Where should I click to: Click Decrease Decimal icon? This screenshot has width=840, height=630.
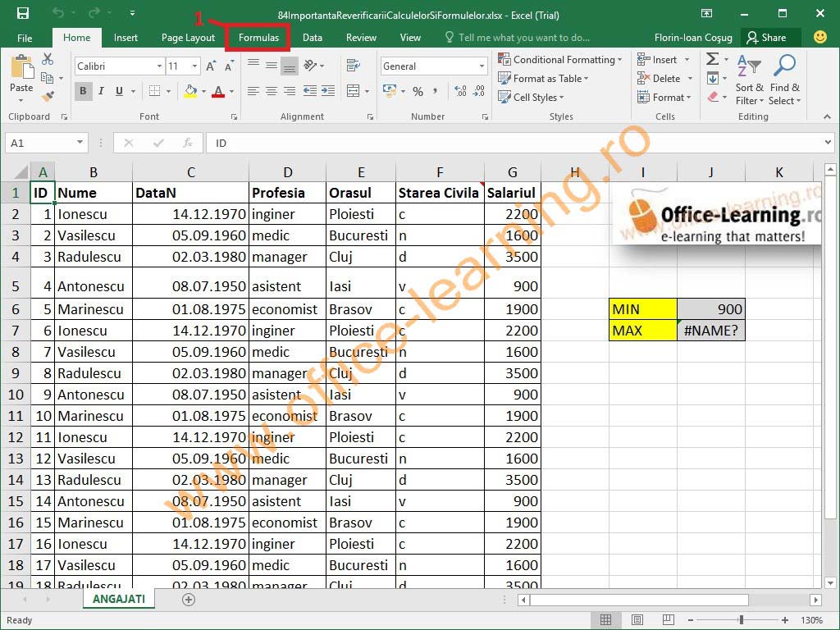click(x=479, y=91)
